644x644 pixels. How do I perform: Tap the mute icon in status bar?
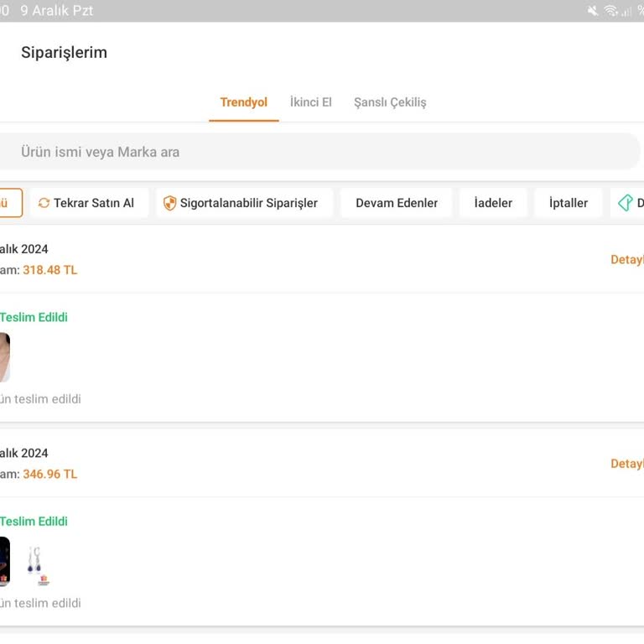point(593,11)
